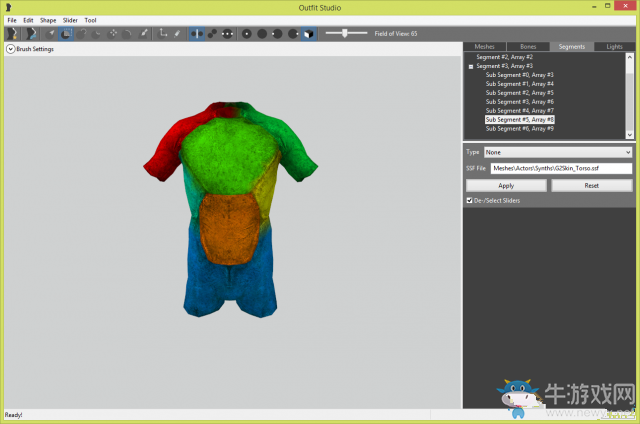This screenshot has height=424, width=640.
Task: Toggle Edit Connected Only two-dot icon
Action: [x=212, y=34]
